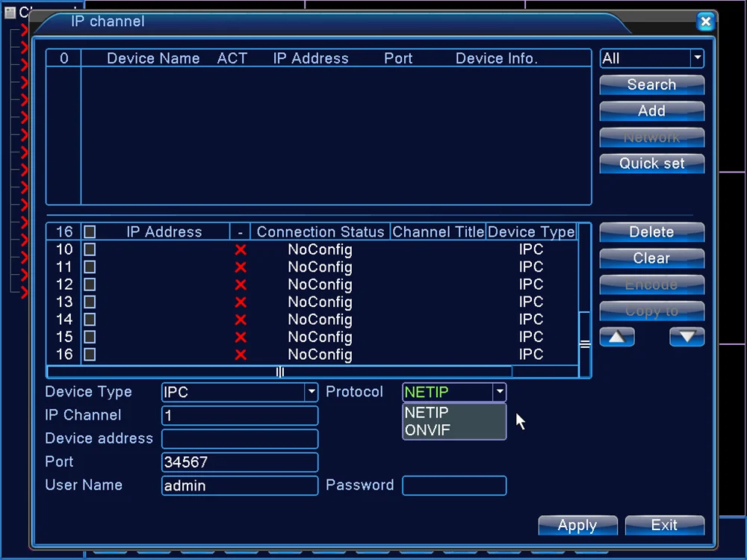Click the Device Info. column header

497,58
